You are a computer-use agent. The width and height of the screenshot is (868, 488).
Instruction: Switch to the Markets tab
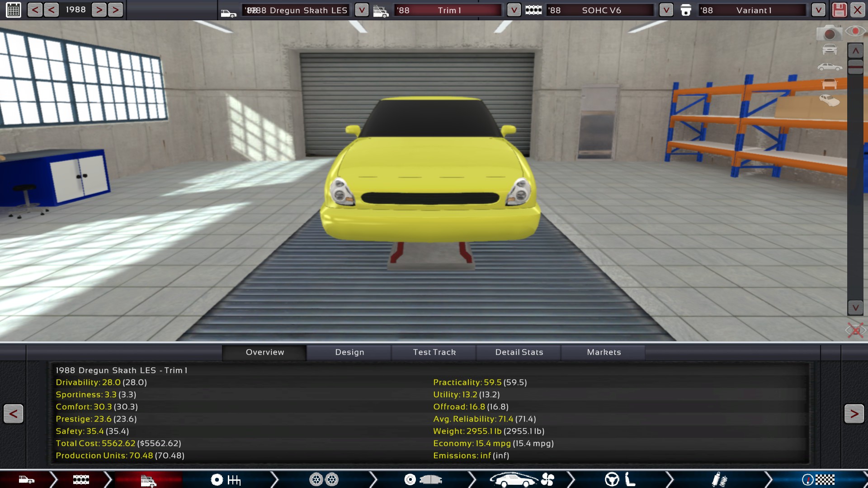tap(604, 352)
